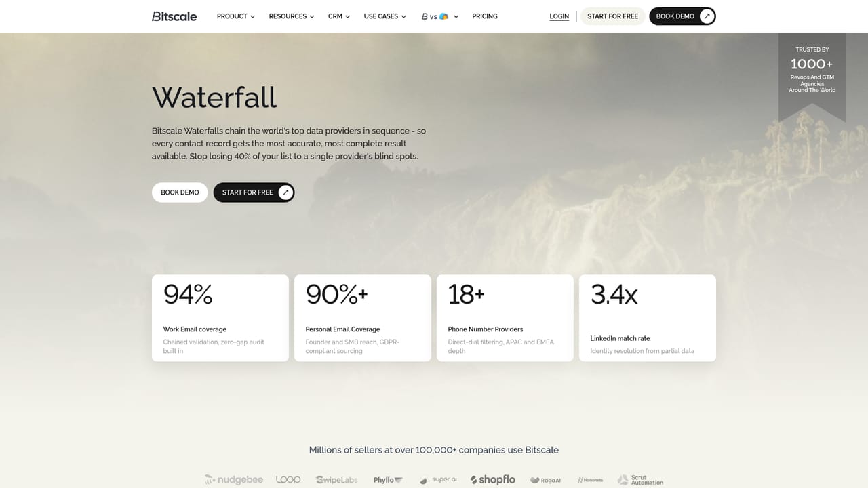Select the 94% Work Email coverage card

220,318
